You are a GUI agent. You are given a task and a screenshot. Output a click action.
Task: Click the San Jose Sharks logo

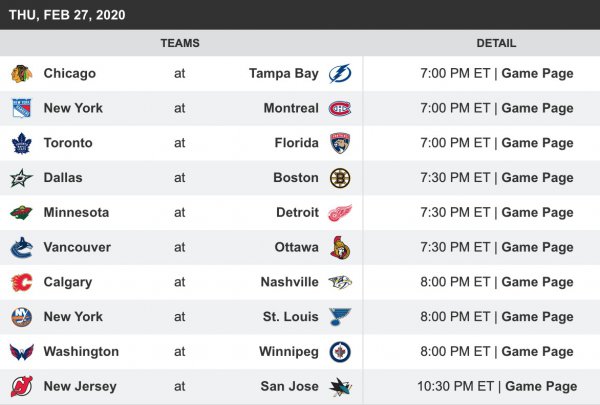click(340, 386)
